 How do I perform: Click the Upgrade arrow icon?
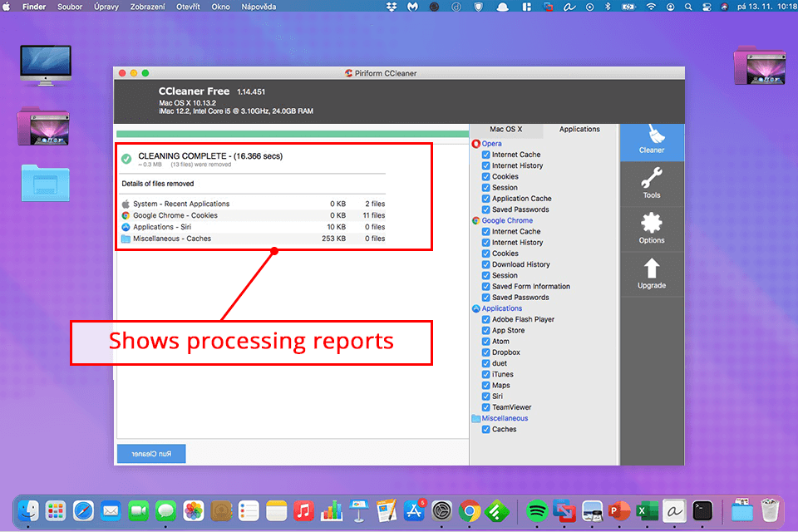[652, 268]
